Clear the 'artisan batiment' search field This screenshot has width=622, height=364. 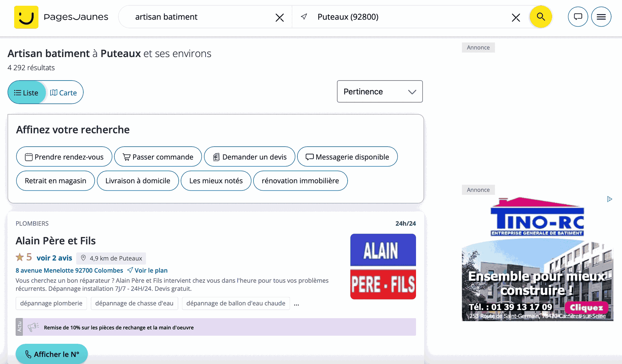tap(279, 17)
